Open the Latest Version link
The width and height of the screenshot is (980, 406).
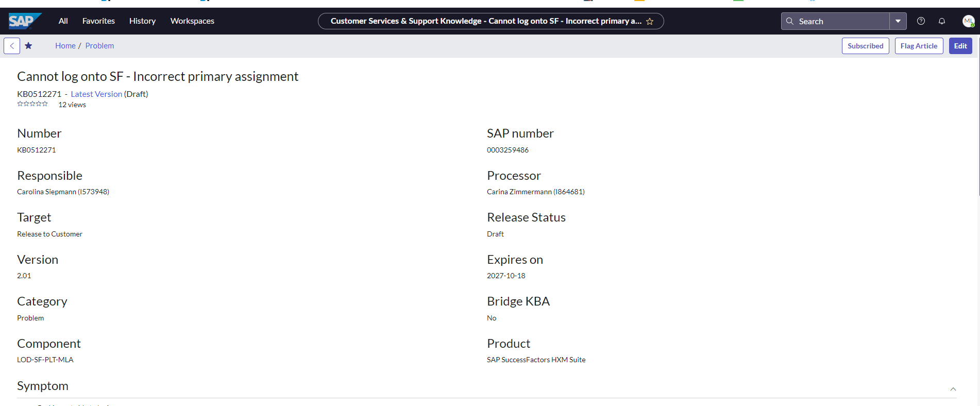coord(96,94)
